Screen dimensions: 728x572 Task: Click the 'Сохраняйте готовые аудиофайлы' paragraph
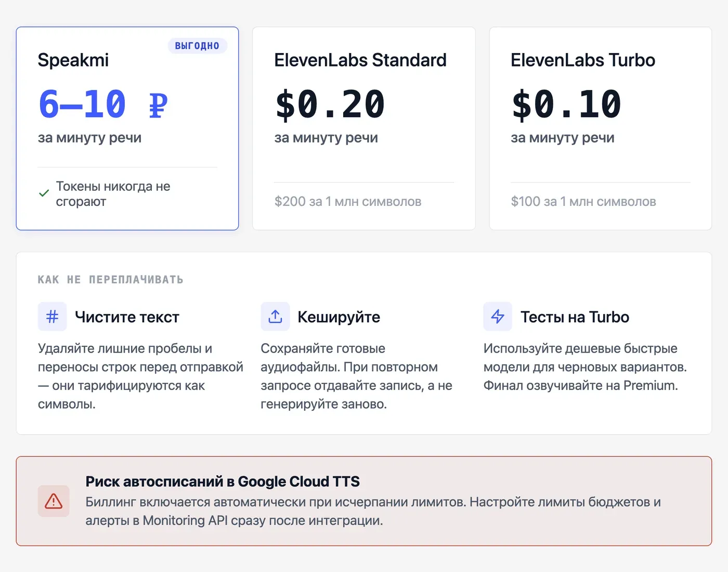356,376
